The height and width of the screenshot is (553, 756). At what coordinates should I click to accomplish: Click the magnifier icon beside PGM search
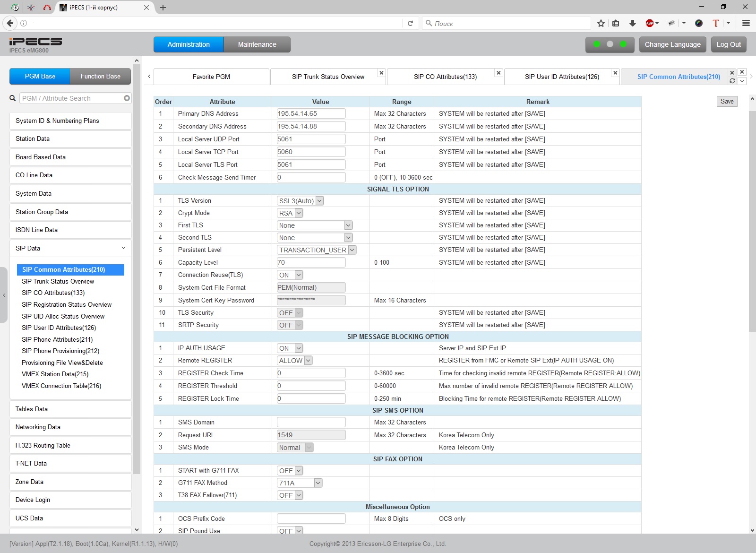(13, 98)
